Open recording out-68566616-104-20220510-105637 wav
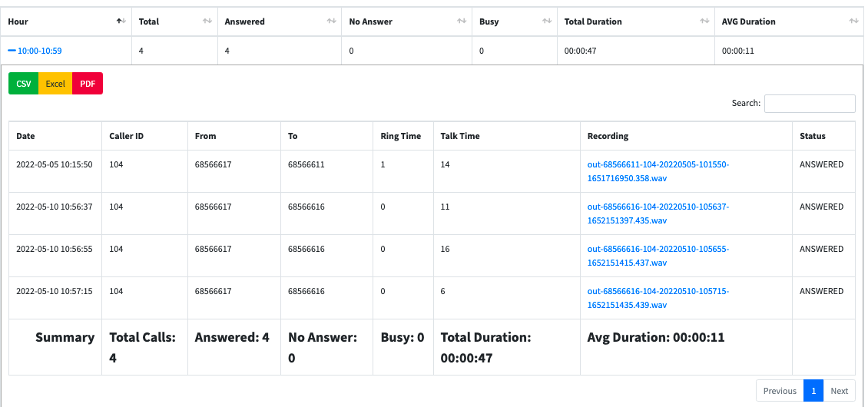This screenshot has width=868, height=407. [x=658, y=213]
